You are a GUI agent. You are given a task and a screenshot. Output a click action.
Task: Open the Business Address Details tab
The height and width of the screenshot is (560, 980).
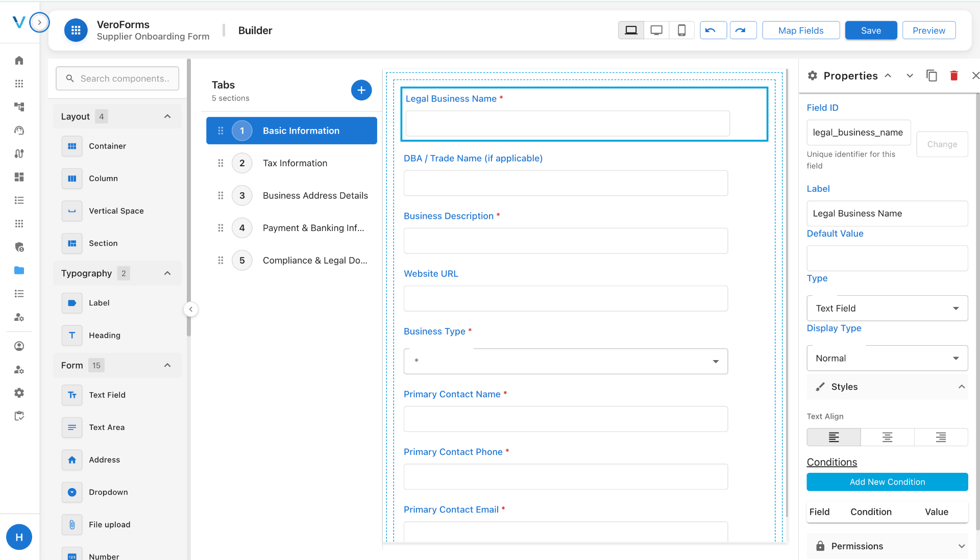[x=291, y=195]
